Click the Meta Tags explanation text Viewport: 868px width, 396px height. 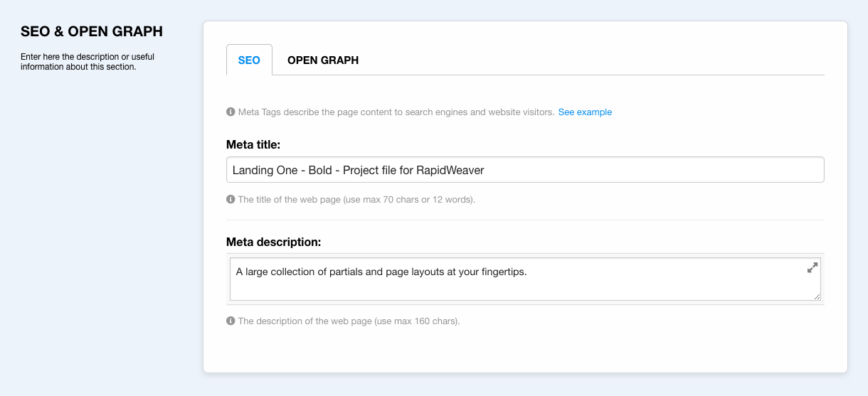(x=396, y=112)
